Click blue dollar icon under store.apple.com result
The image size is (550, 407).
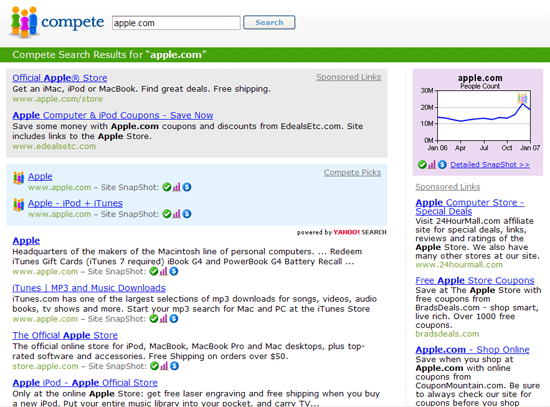174,366
